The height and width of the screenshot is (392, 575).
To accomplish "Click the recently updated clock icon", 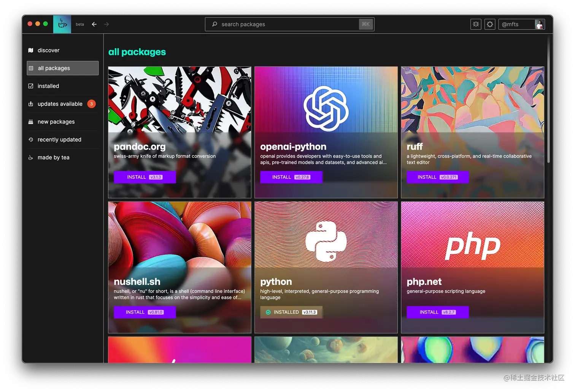I will tap(31, 139).
